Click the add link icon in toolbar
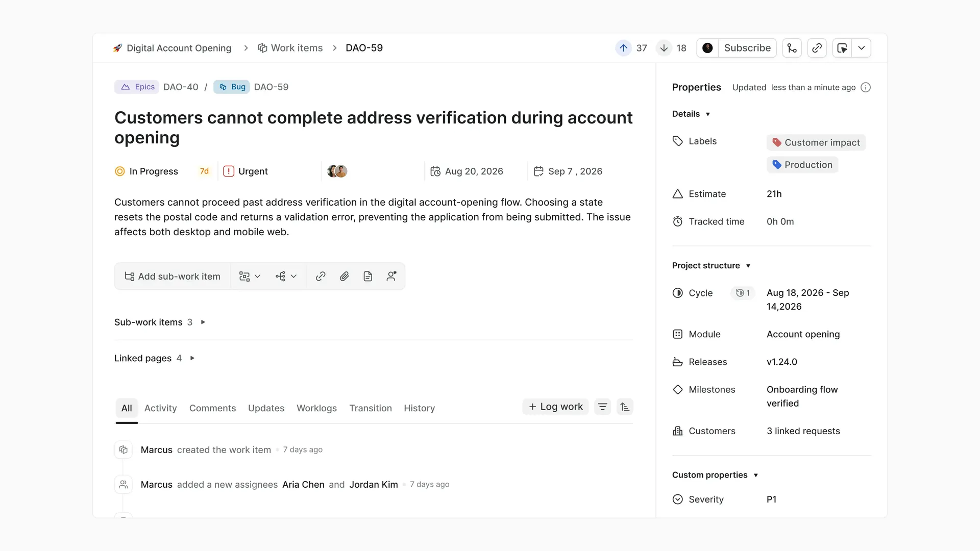The width and height of the screenshot is (980, 551). (x=321, y=277)
